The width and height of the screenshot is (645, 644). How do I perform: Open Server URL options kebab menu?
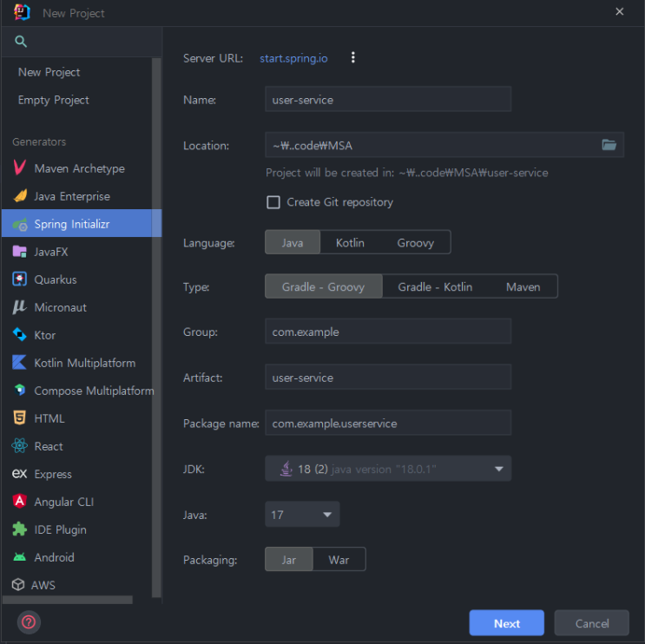coord(353,57)
